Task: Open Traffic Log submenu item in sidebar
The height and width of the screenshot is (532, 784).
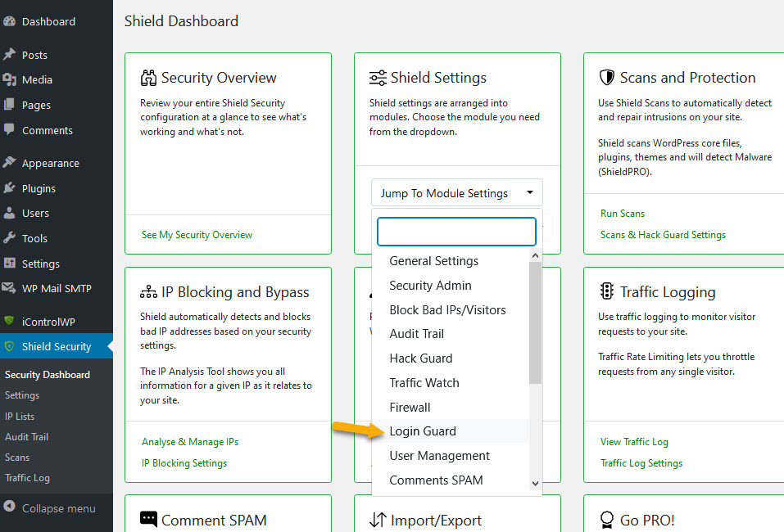Action: [x=27, y=478]
